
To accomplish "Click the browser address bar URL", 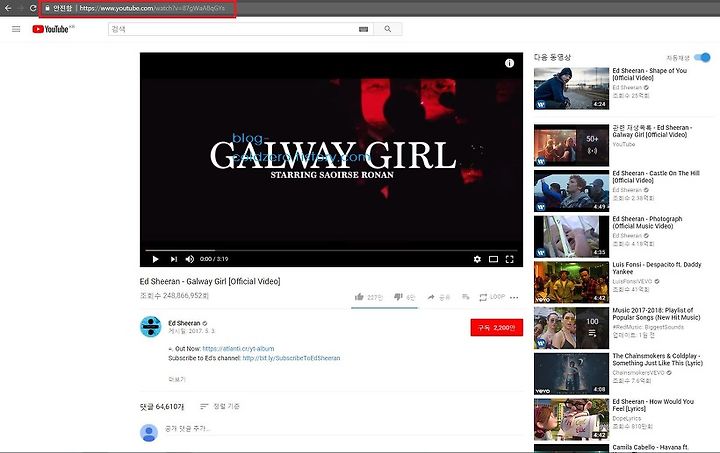I will [152, 8].
